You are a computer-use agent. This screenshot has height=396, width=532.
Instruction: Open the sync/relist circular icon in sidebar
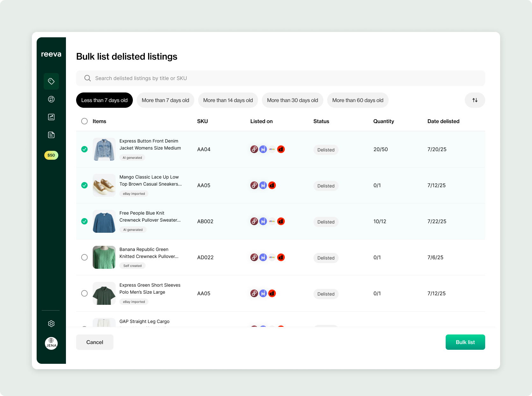click(51, 99)
